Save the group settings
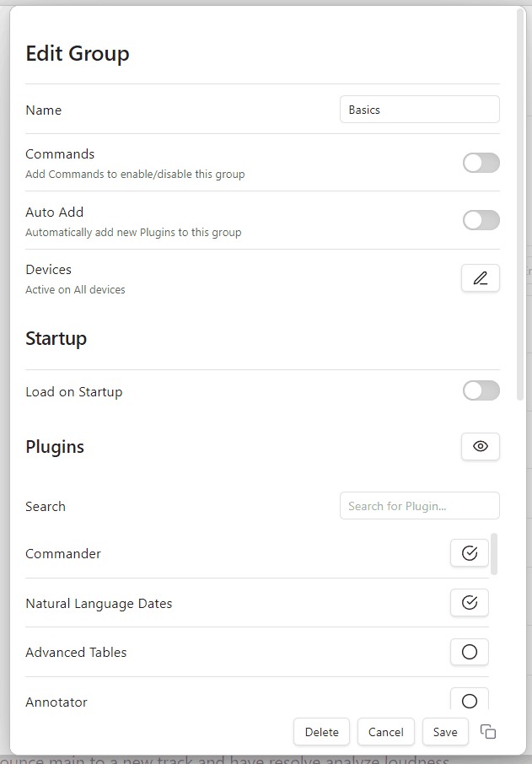532x764 pixels. (445, 732)
